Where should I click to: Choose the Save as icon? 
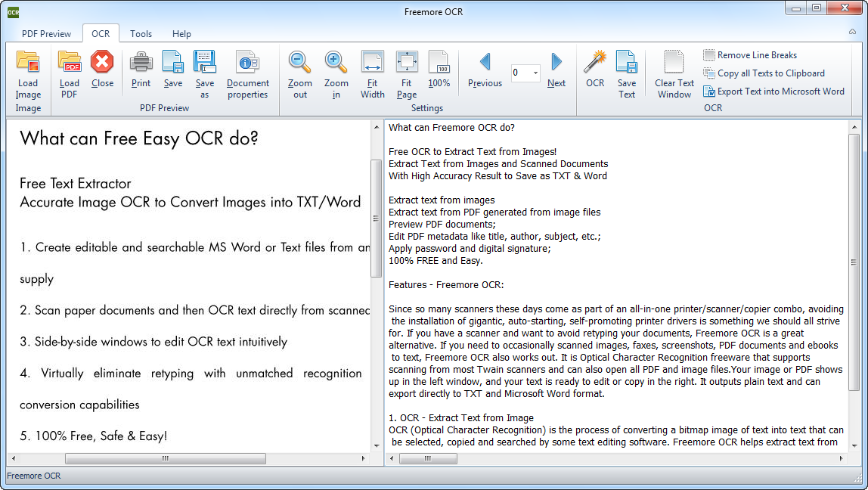pyautogui.click(x=204, y=62)
